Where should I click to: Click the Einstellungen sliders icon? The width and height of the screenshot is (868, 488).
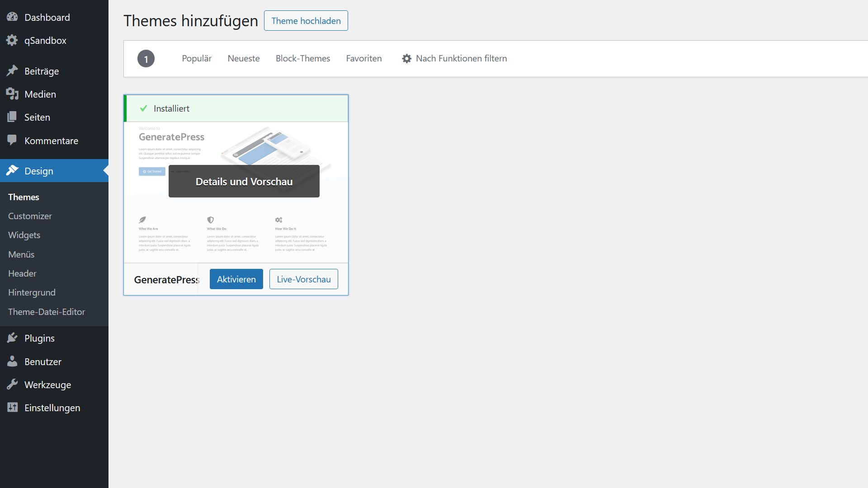(12, 408)
